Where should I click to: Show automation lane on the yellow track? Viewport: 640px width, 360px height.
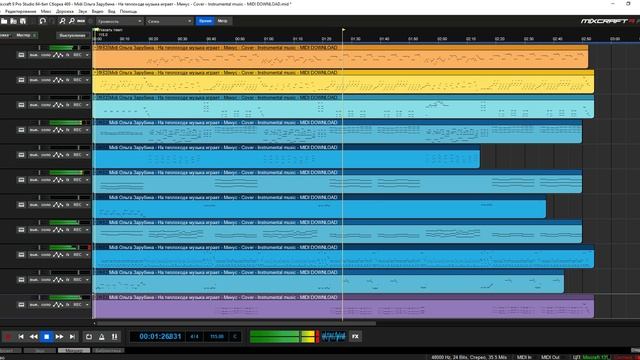point(58,80)
